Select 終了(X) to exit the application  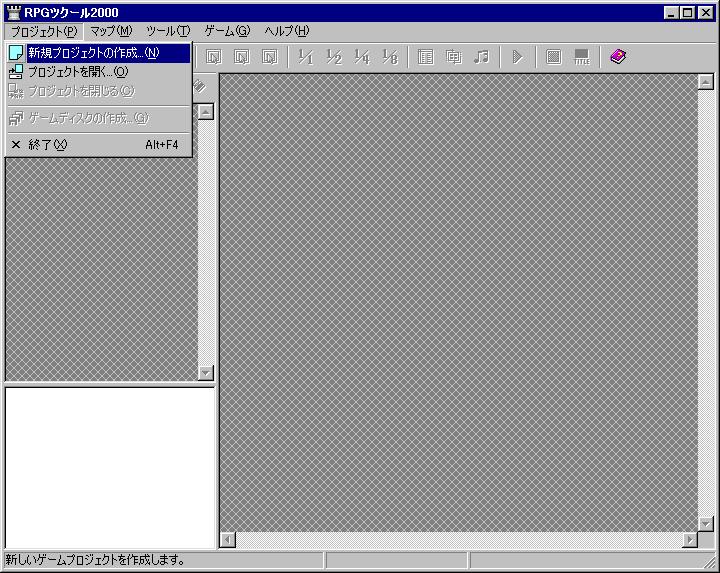click(x=99, y=145)
